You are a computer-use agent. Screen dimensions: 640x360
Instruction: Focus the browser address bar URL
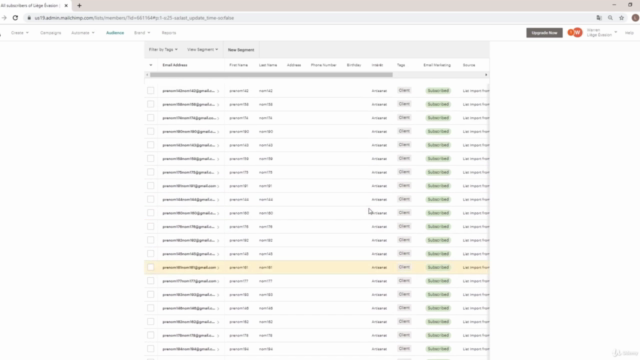pos(134,18)
